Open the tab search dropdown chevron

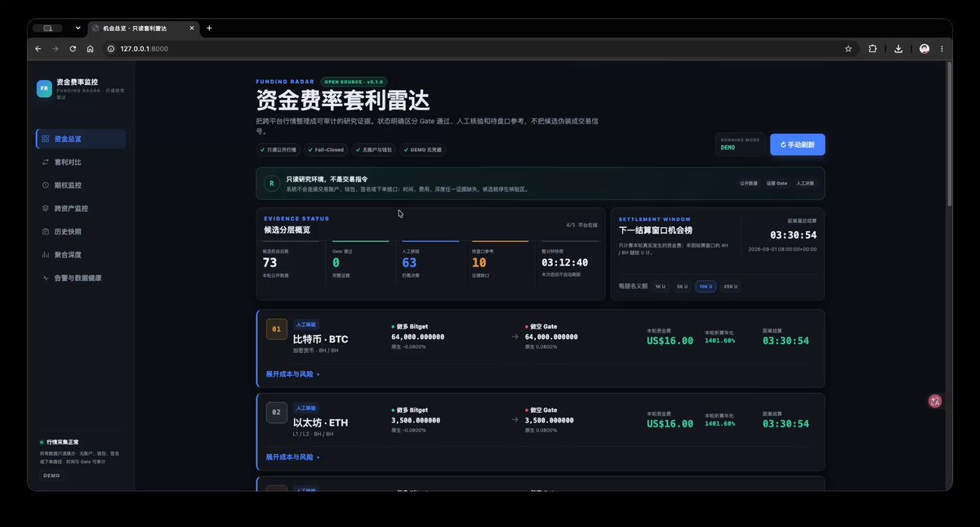coord(78,28)
